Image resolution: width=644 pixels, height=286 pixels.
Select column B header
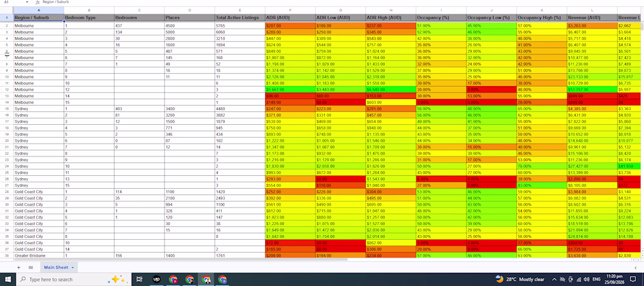89,10
